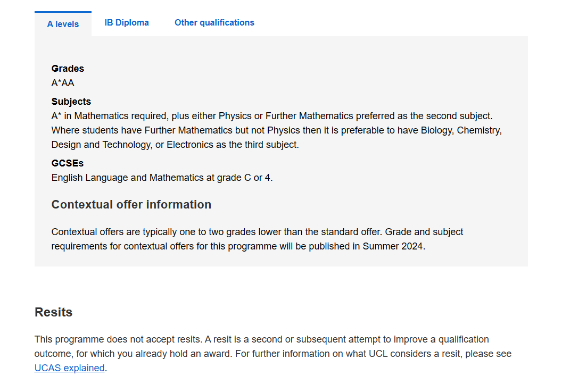Click the Grades heading
This screenshot has width=562, height=392.
coord(68,69)
